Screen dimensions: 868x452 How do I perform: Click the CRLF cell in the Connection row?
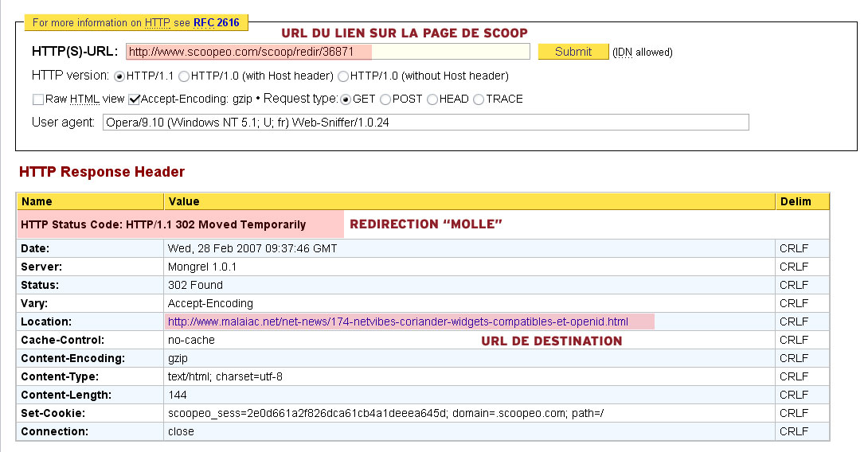pyautogui.click(x=803, y=431)
